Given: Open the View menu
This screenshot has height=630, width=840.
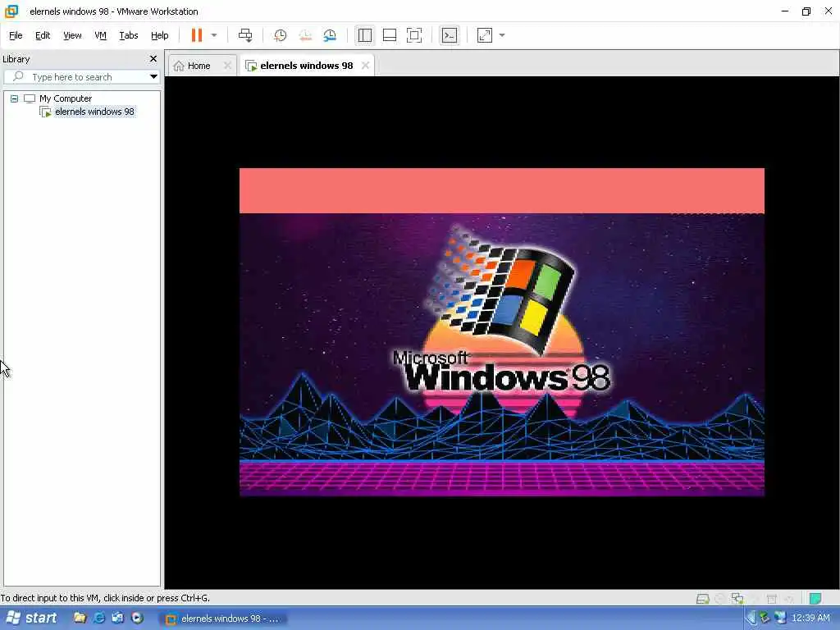Looking at the screenshot, I should (x=72, y=35).
